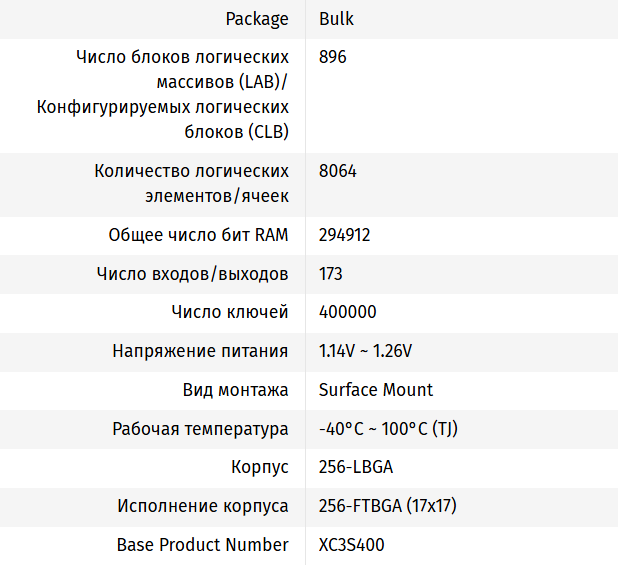
Task: Select the 256-FTBGA (17x17) value
Action: [x=388, y=506]
